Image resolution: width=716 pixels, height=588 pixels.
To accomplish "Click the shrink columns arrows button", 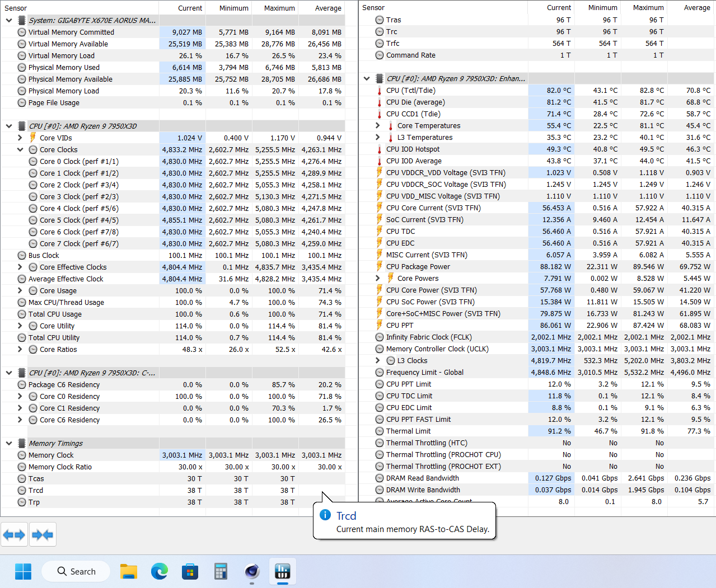I will [43, 535].
